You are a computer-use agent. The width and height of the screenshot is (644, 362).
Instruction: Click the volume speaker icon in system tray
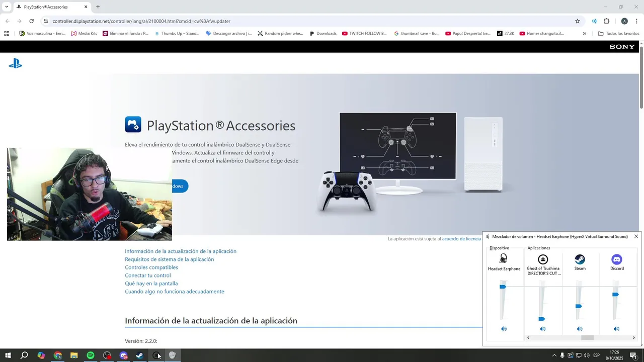click(x=586, y=355)
